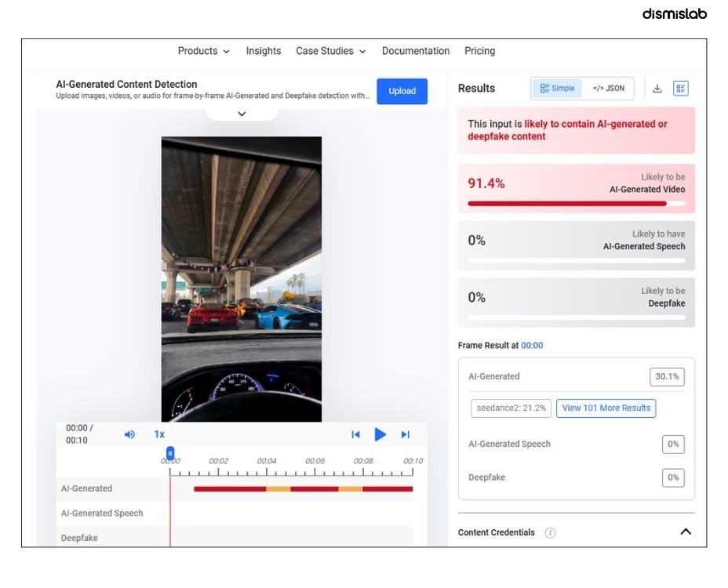Viewport: 728px width, 588px height.
Task: Click the 00:08 mark on the timeline
Action: [x=363, y=461]
